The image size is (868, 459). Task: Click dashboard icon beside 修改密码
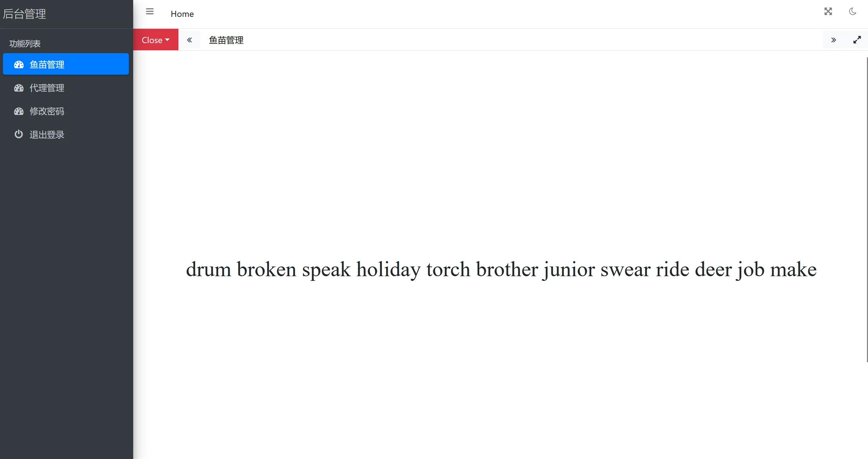coord(19,111)
